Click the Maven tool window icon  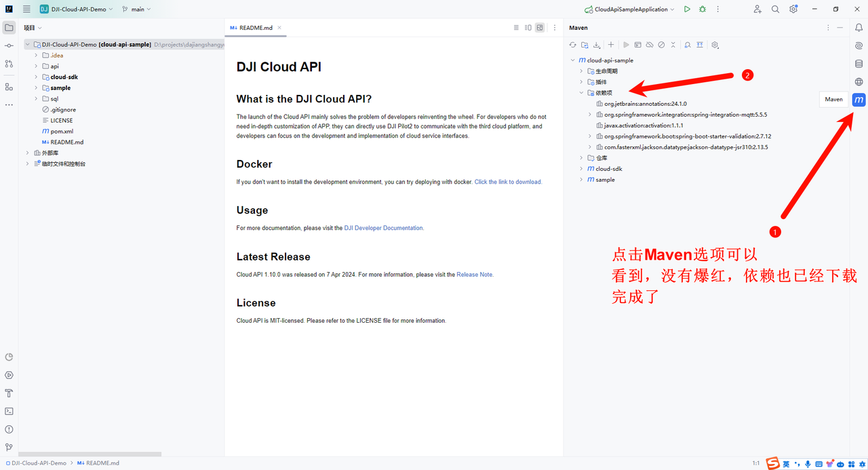click(x=859, y=100)
